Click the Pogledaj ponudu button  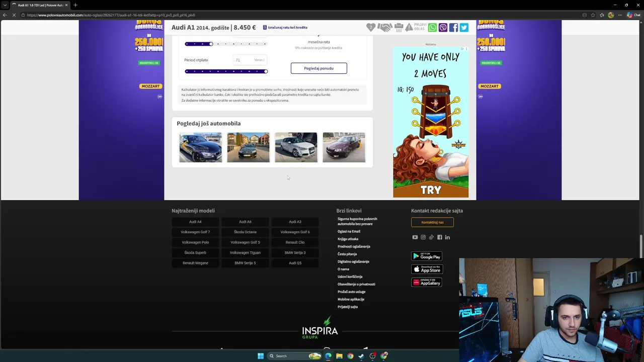pyautogui.click(x=318, y=68)
